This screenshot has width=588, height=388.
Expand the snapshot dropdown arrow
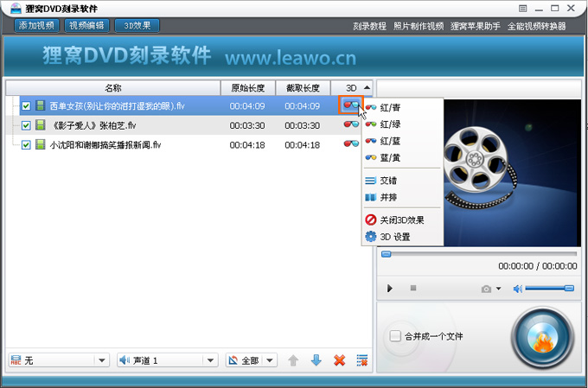point(499,289)
